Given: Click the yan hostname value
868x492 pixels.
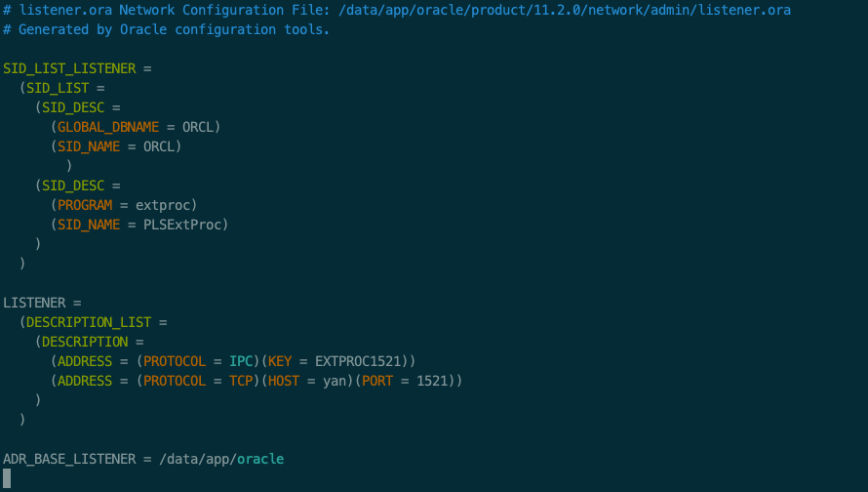Looking at the screenshot, I should pos(335,381).
